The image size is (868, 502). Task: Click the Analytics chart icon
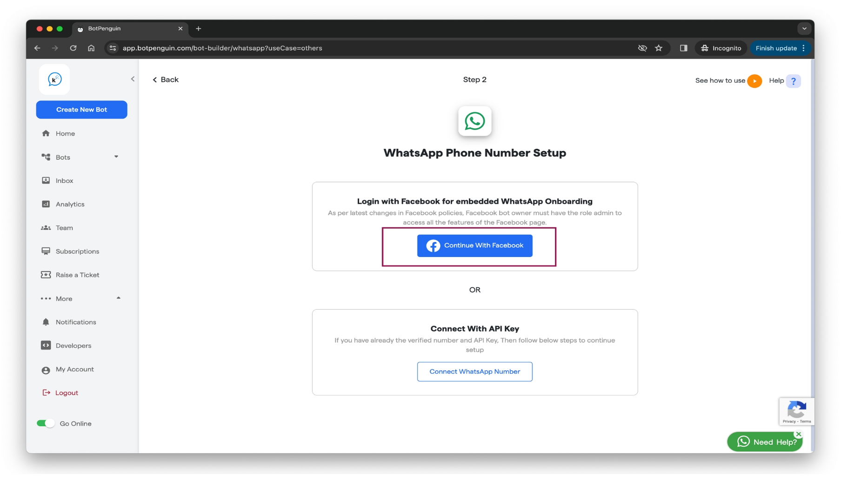point(46,204)
